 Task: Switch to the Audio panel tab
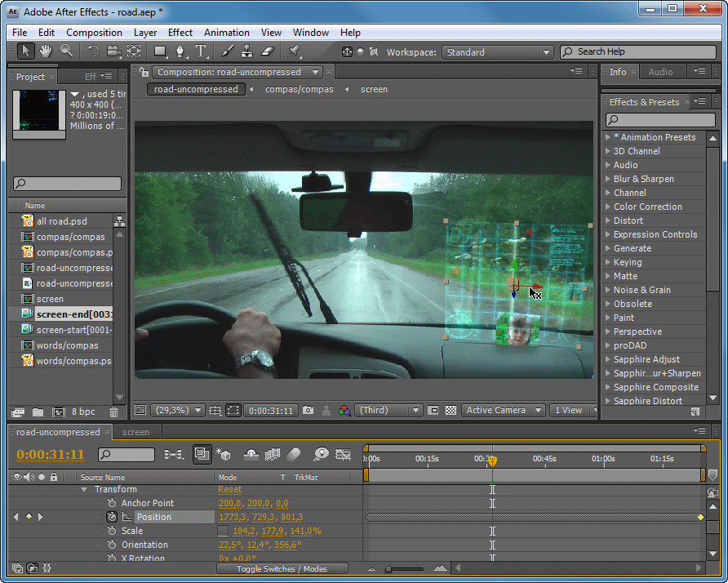(660, 72)
